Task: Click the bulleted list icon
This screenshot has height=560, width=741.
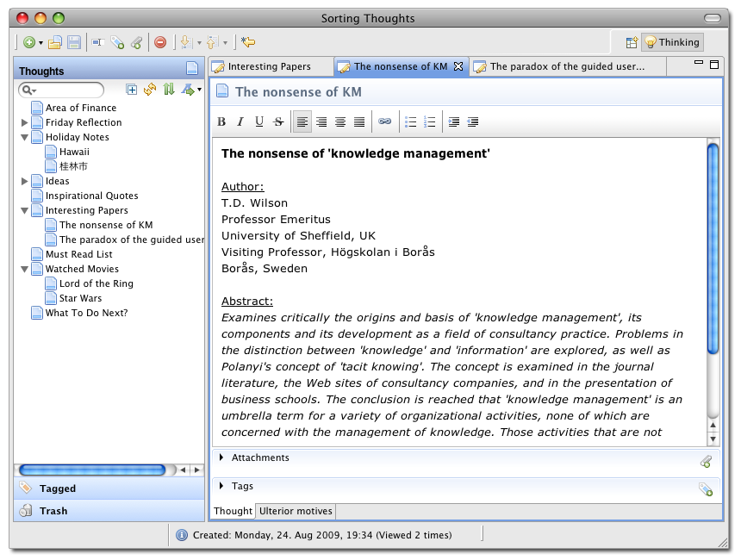Action: click(411, 122)
